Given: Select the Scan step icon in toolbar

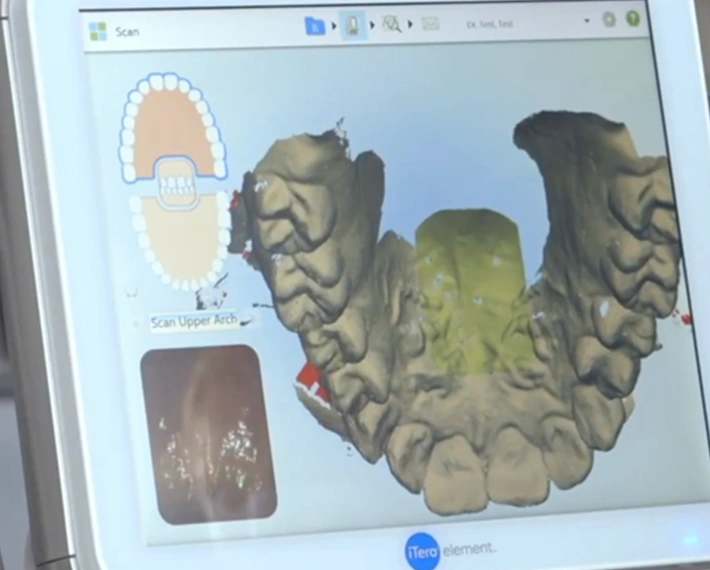Looking at the screenshot, I should pyautogui.click(x=353, y=25).
